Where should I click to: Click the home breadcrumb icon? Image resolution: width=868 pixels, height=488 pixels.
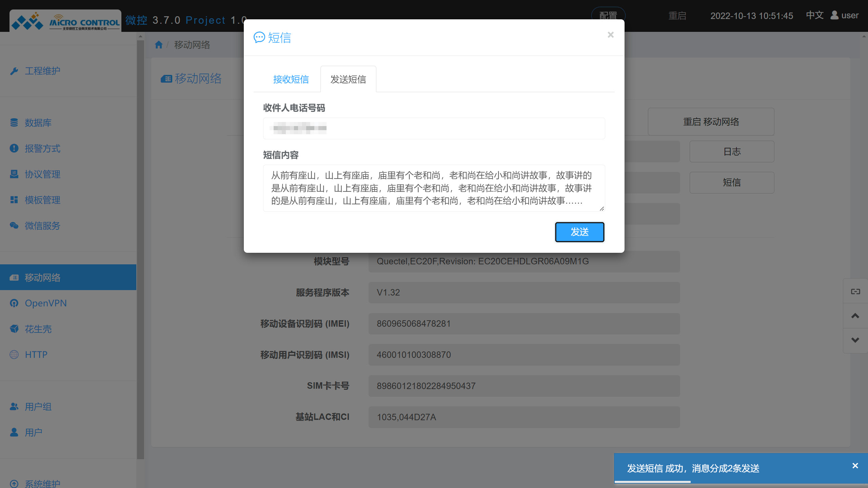pyautogui.click(x=158, y=44)
